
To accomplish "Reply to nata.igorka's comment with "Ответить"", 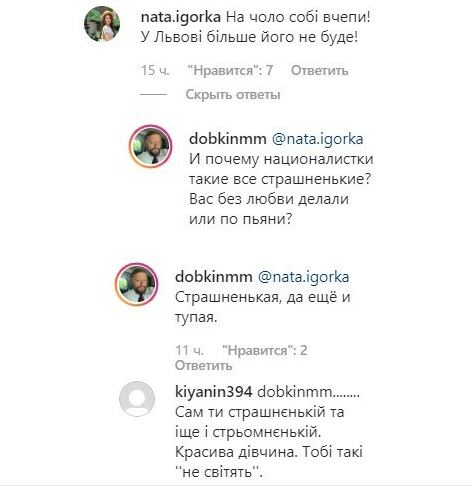I will 319,70.
